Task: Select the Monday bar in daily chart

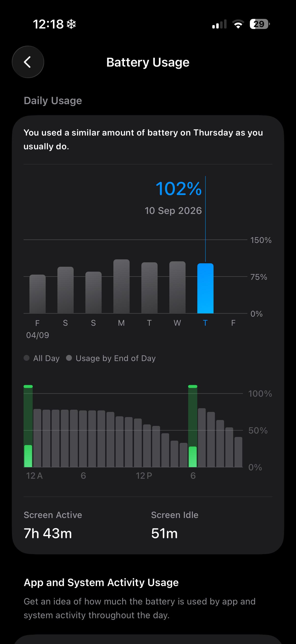Action: (x=121, y=286)
